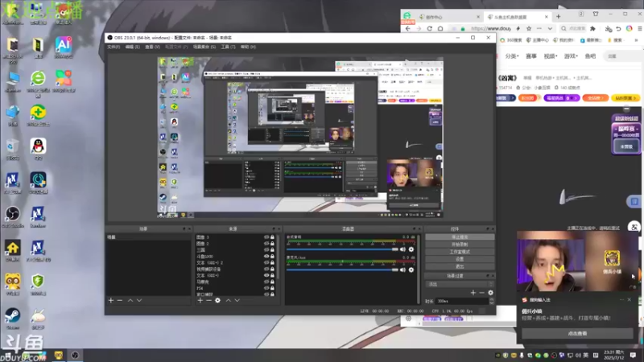The width and height of the screenshot is (644, 362).
Task: Select OBS Studio desktop shortcut
Action: click(13, 216)
